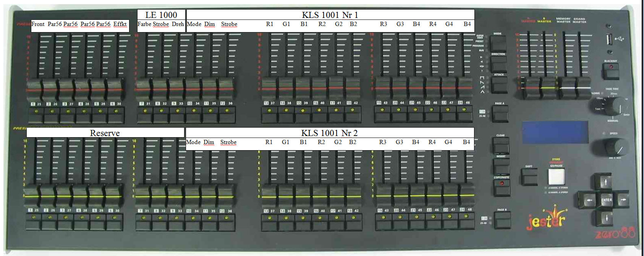The height and width of the screenshot is (256, 644).
Task: Click the right arrow key
Action: pyautogui.click(x=622, y=199)
